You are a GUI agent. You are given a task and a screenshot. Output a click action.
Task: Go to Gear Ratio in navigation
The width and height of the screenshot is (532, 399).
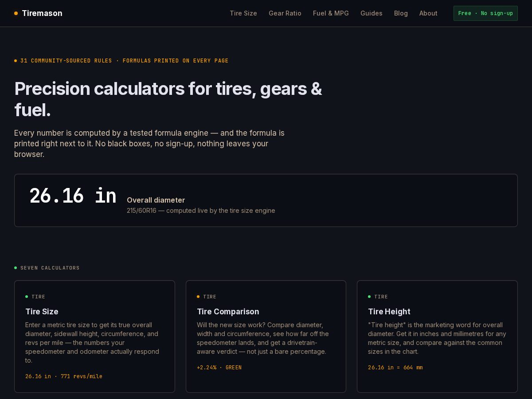(x=285, y=13)
